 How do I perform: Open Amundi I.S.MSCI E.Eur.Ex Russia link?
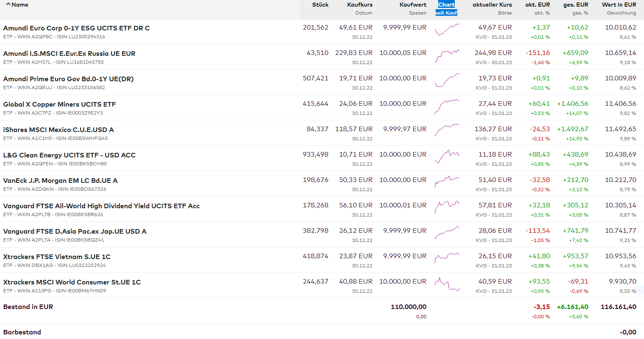point(69,53)
